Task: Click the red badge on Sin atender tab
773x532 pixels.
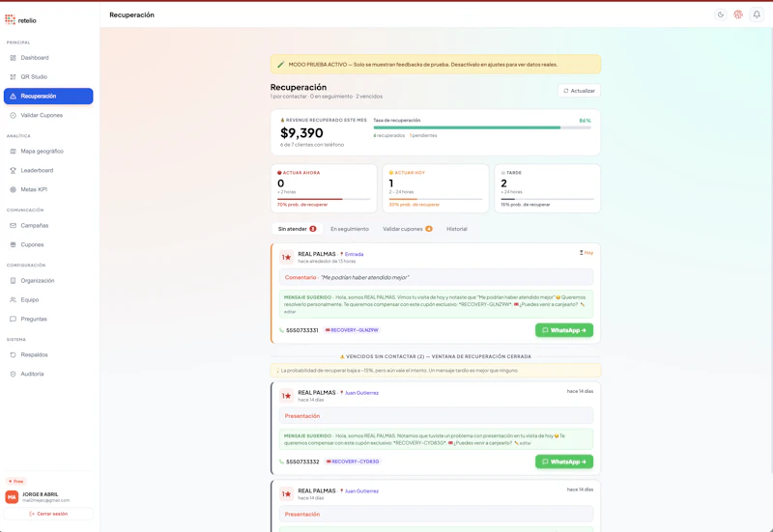Action: [x=312, y=229]
